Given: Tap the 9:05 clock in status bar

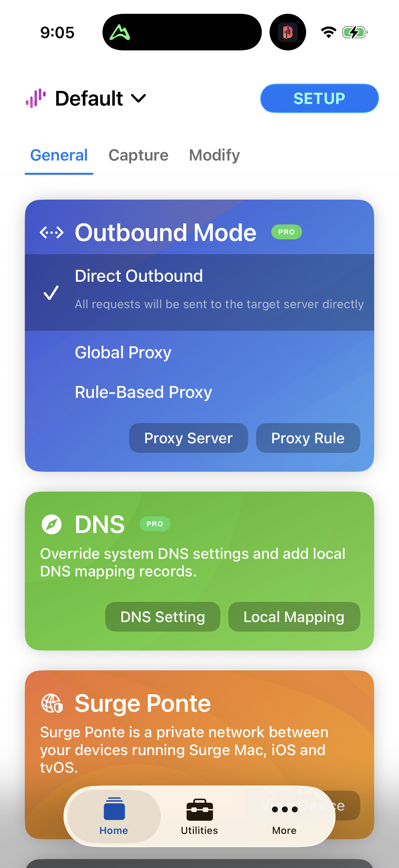Looking at the screenshot, I should pyautogui.click(x=57, y=33).
